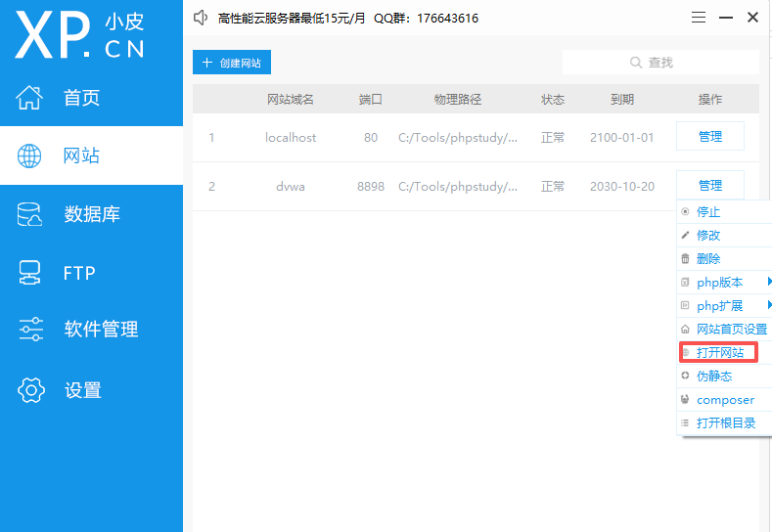This screenshot has height=532, width=772.
Task: Click the house icon beside 网站首页设置
Action: point(685,329)
